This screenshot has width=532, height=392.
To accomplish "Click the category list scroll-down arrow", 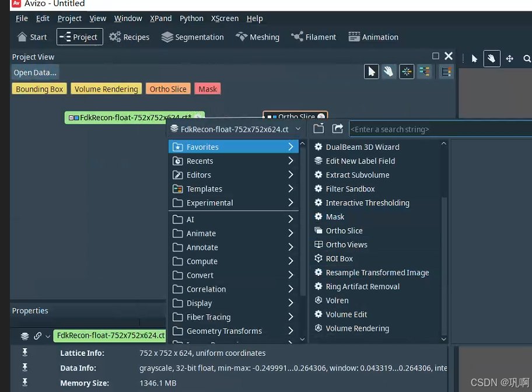I will (302, 339).
